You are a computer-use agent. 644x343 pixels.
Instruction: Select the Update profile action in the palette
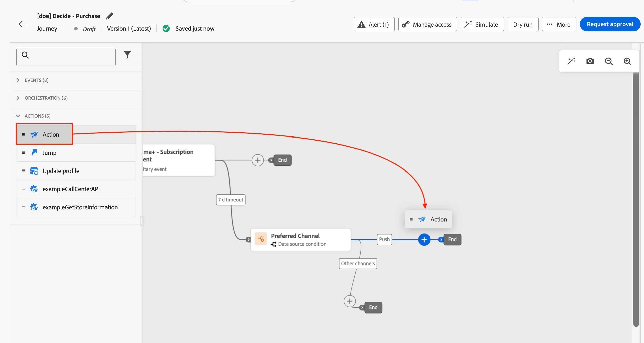pos(76,171)
